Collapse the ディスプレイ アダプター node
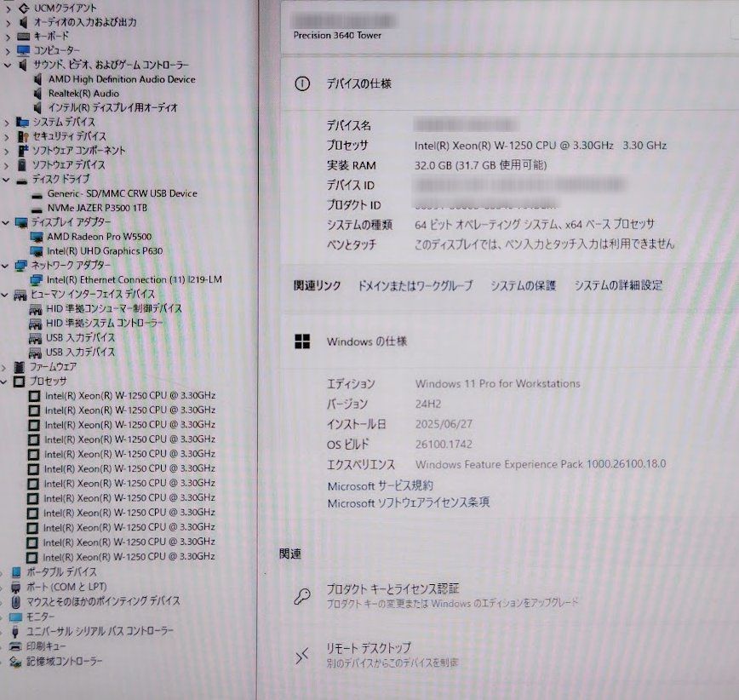Viewport: 739px width, 700px height. [6, 222]
